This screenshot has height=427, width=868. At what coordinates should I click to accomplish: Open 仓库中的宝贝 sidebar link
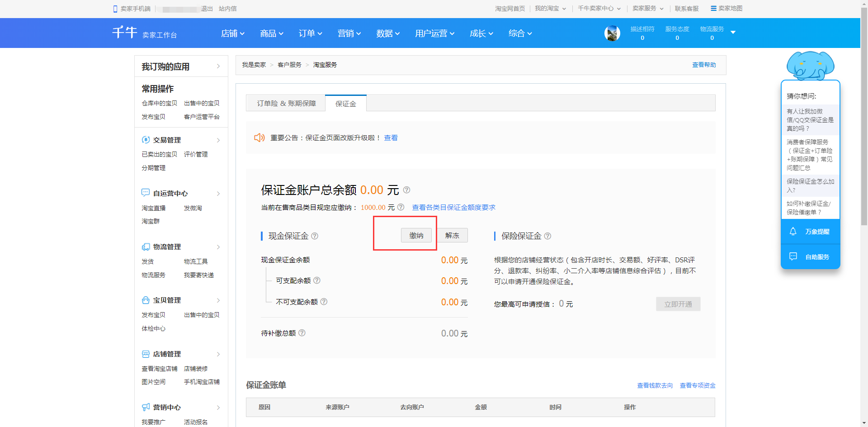tap(159, 103)
